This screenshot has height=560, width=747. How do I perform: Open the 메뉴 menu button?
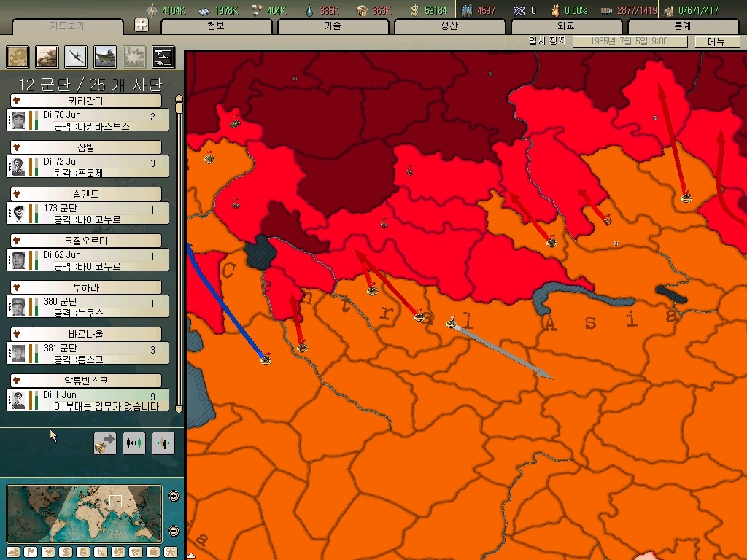(716, 42)
